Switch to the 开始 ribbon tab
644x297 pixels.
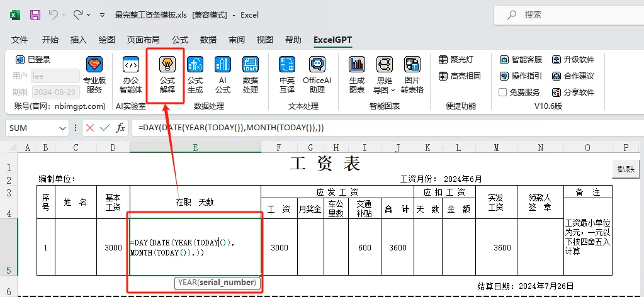[x=50, y=40]
